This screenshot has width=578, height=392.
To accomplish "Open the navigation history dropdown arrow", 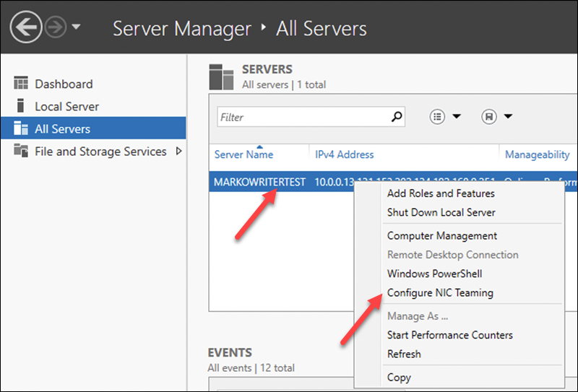I will (77, 27).
